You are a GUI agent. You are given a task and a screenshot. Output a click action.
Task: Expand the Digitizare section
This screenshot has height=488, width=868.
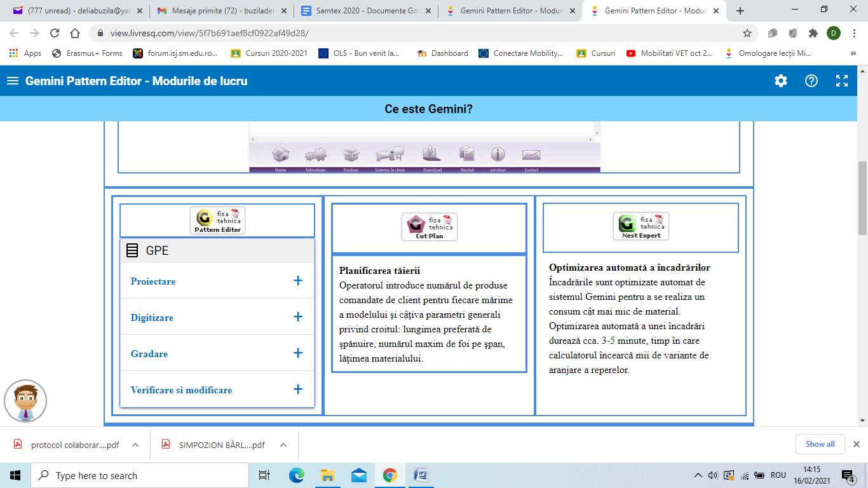tap(217, 317)
